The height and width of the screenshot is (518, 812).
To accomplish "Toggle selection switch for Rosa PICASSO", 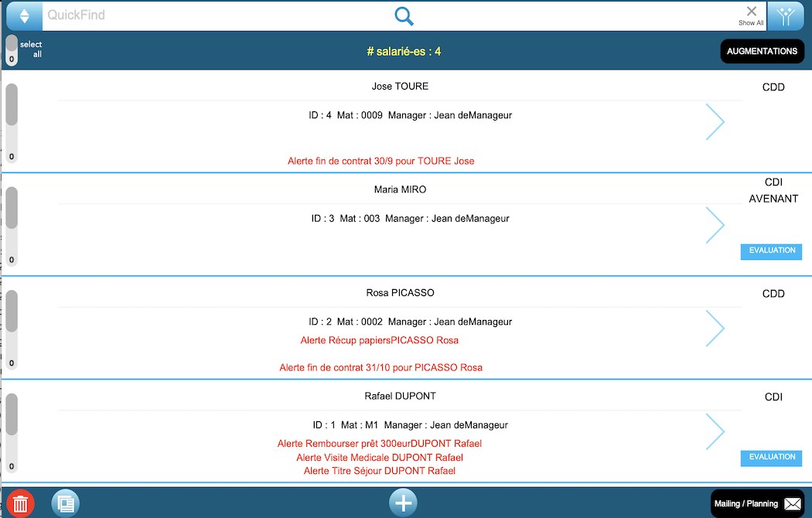I will [x=12, y=329].
